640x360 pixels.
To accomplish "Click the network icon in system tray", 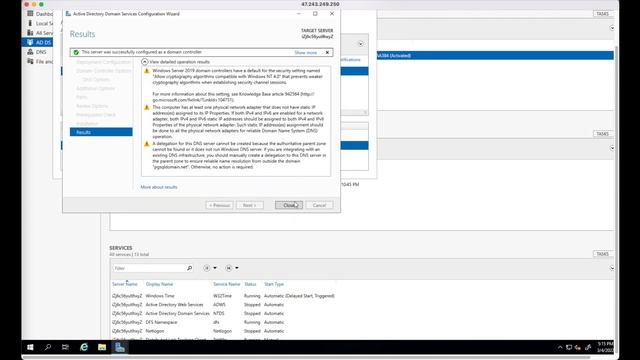I will pyautogui.click(x=569, y=347).
